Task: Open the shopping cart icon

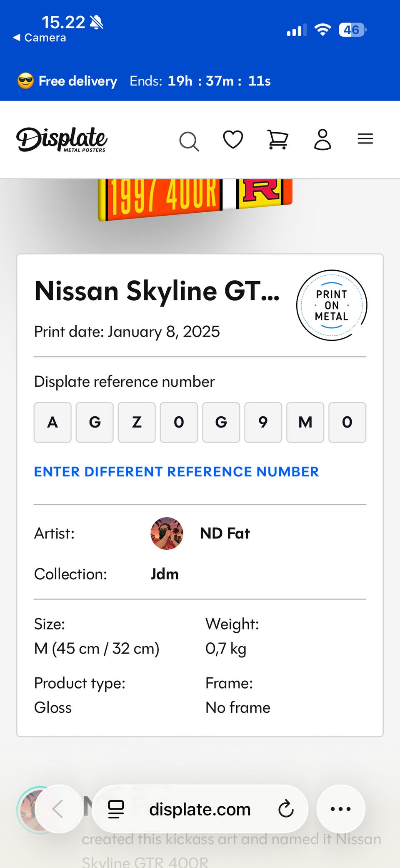Action: tap(277, 139)
